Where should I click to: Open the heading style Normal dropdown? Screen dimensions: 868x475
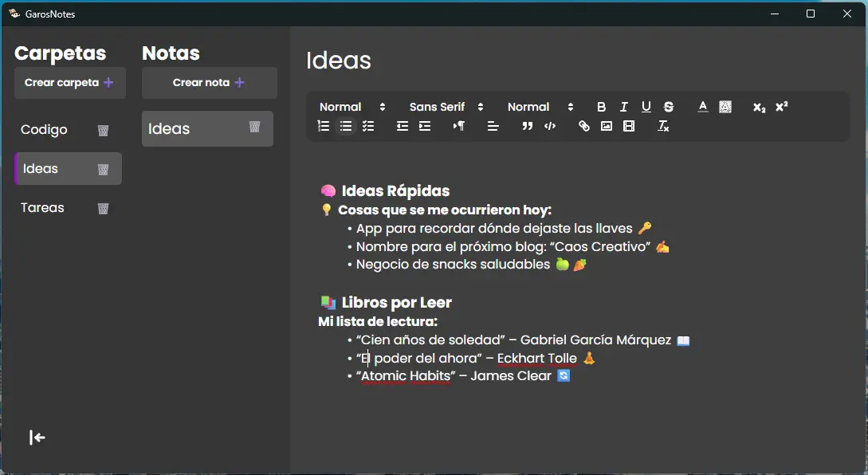(x=352, y=107)
